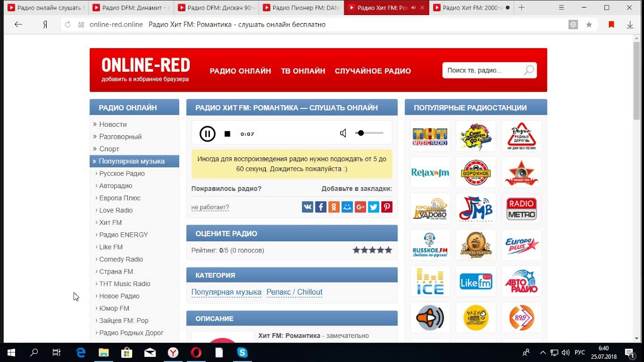This screenshot has height=362, width=644.
Task: Open СЛУЧАЙНОЕ РАДИО menu item
Action: pyautogui.click(x=373, y=71)
